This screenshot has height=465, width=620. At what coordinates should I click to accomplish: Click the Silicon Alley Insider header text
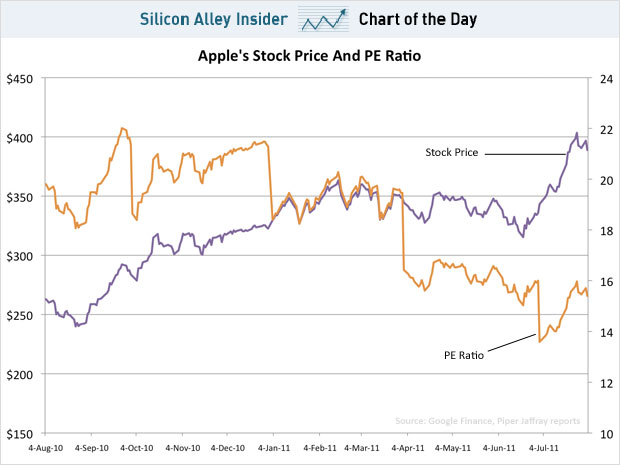214,19
